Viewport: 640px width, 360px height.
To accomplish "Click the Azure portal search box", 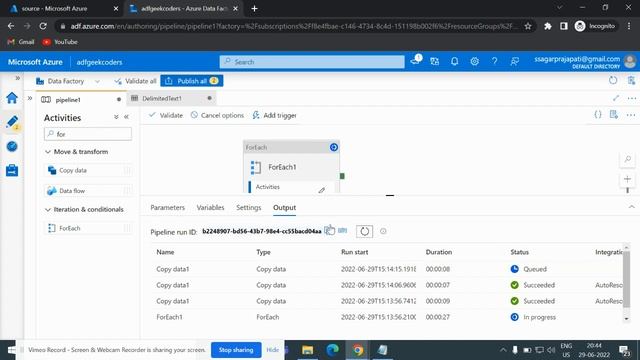I will [x=312, y=62].
